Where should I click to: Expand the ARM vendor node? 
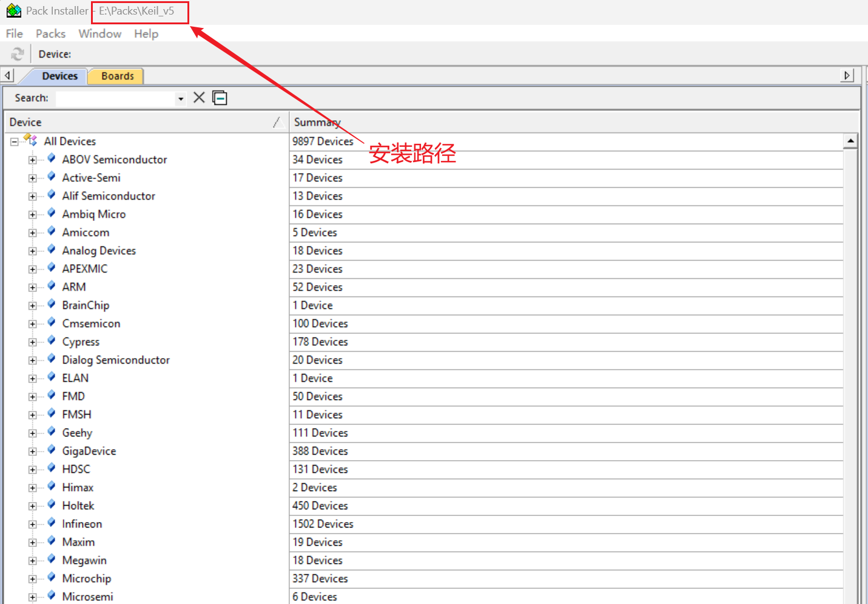tap(33, 288)
